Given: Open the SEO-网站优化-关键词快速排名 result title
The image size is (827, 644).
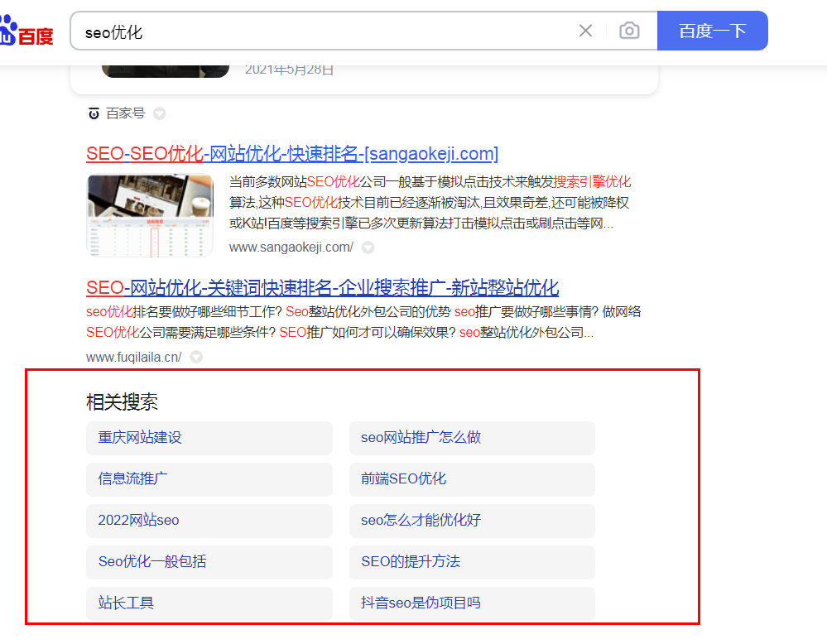Looking at the screenshot, I should tap(322, 288).
